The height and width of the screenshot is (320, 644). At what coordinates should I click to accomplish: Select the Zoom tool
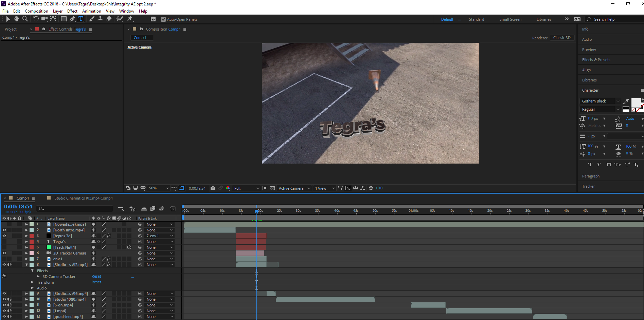(25, 19)
